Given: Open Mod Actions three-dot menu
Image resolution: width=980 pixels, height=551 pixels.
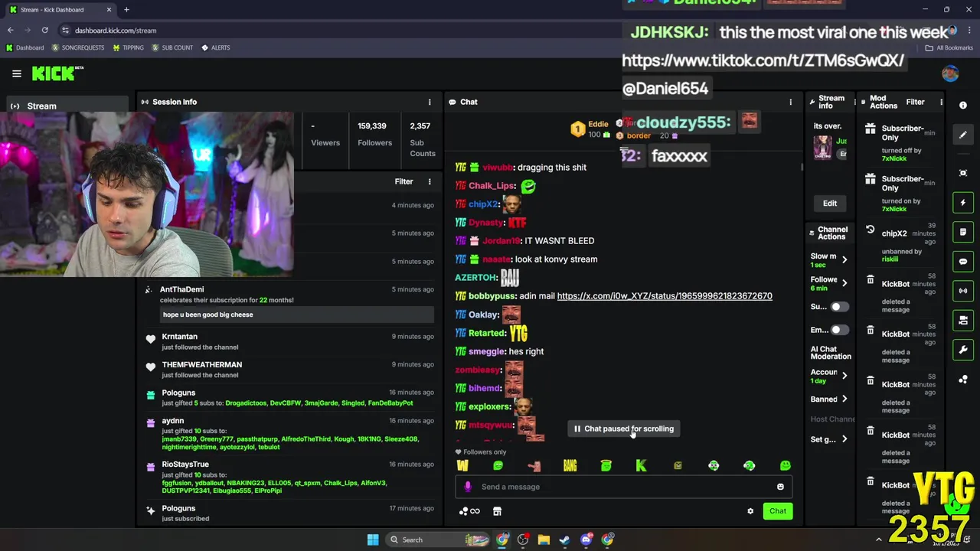Looking at the screenshot, I should tap(941, 102).
